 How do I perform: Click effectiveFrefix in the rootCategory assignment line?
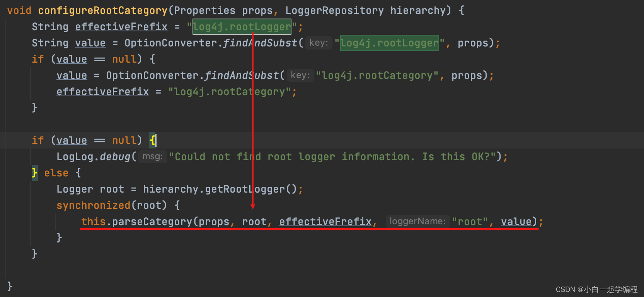click(102, 92)
